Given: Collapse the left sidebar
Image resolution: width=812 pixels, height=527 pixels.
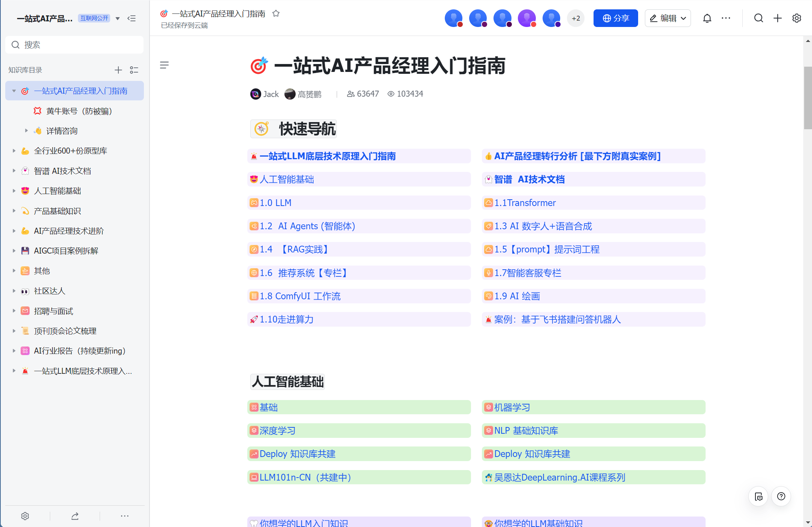Looking at the screenshot, I should (x=132, y=18).
